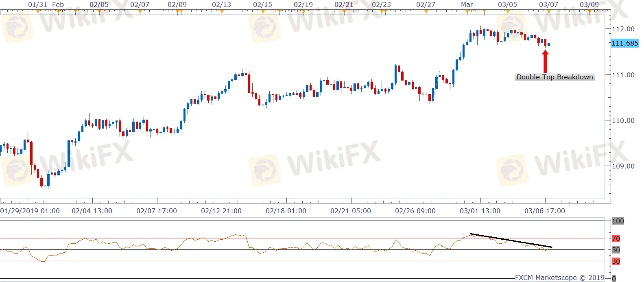
Task: Click the 01/31 date on top axis
Action: (37, 4)
